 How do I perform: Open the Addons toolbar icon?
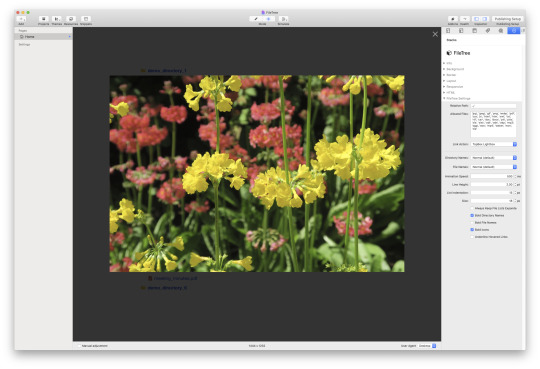(x=453, y=19)
